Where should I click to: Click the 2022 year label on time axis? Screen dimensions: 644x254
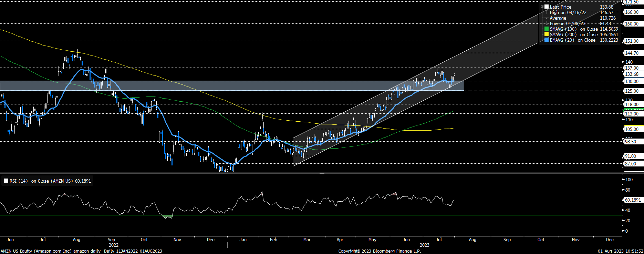point(113,245)
